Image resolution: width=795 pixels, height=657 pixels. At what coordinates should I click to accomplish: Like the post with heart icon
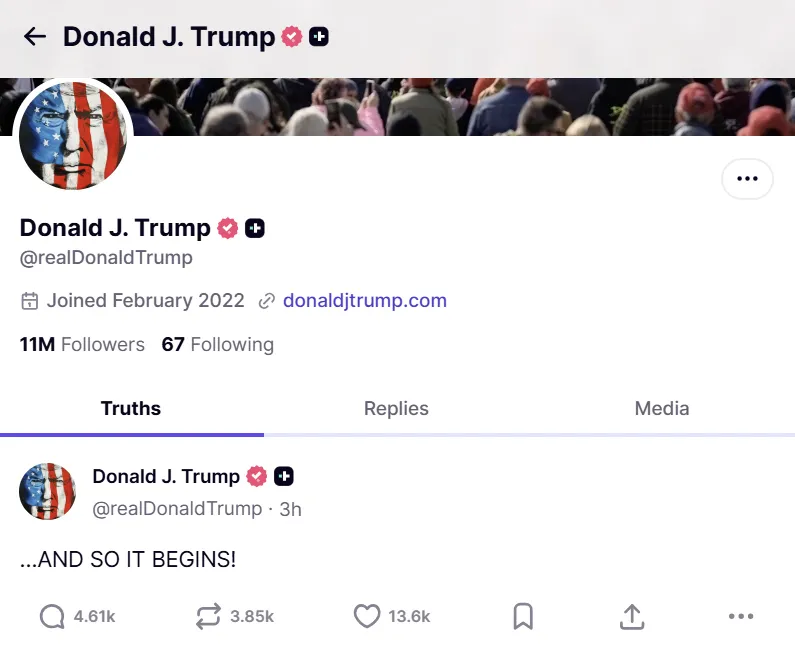[x=367, y=617]
